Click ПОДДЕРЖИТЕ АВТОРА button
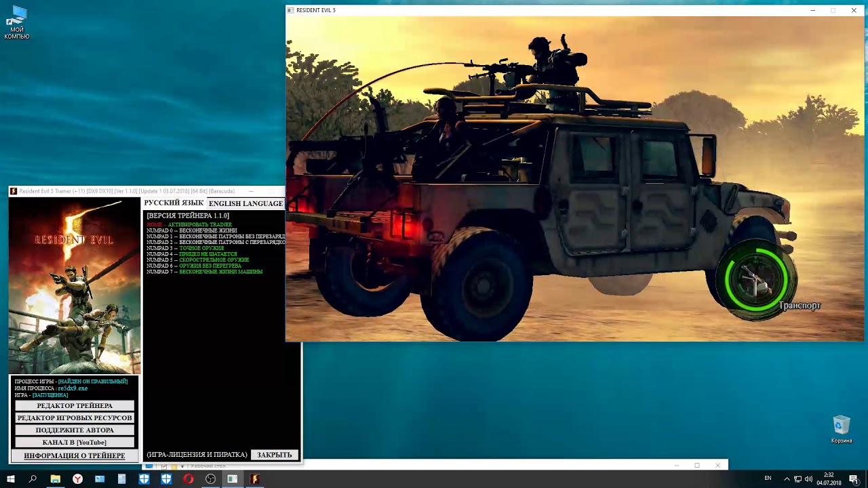 click(x=75, y=430)
